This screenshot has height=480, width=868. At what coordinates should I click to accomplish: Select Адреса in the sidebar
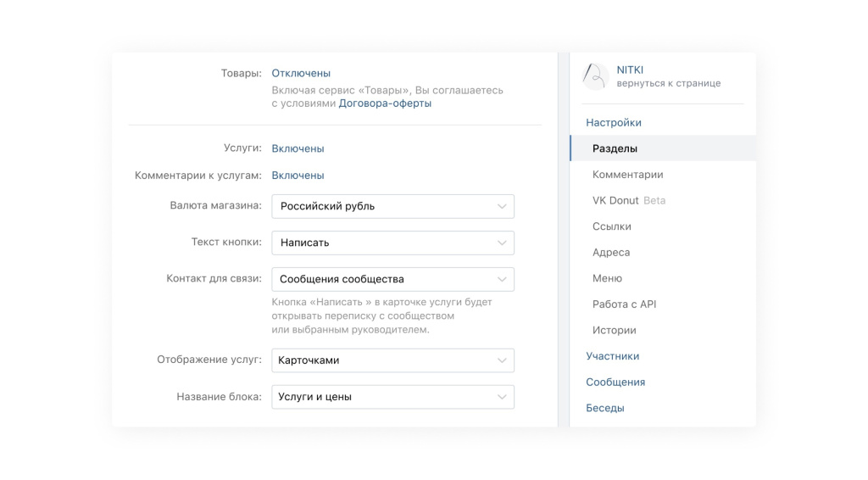pyautogui.click(x=611, y=253)
